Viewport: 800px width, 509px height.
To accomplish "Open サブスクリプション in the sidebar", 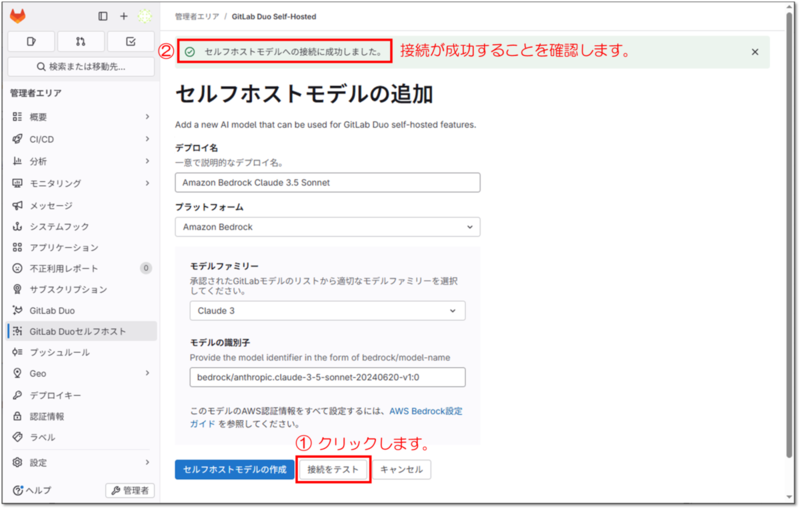I will [x=82, y=289].
